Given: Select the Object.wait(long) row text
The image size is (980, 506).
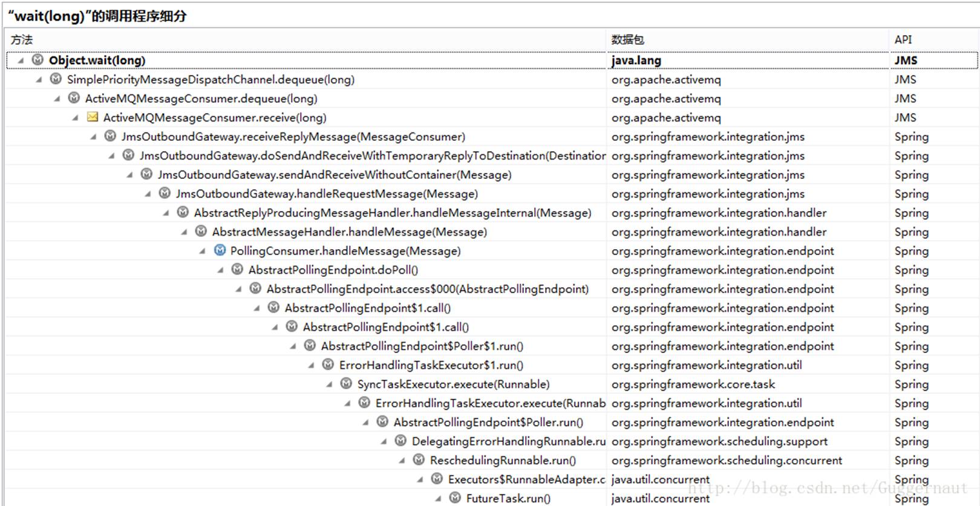Looking at the screenshot, I should 97,60.
